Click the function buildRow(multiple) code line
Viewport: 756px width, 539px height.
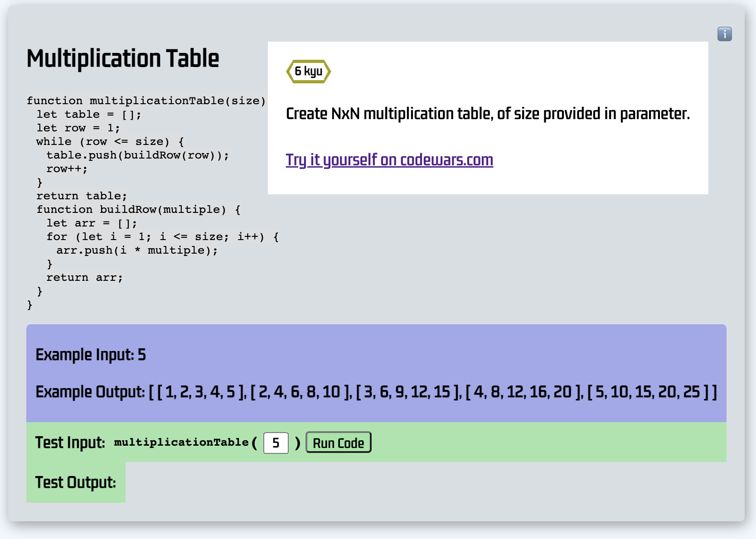pos(138,210)
